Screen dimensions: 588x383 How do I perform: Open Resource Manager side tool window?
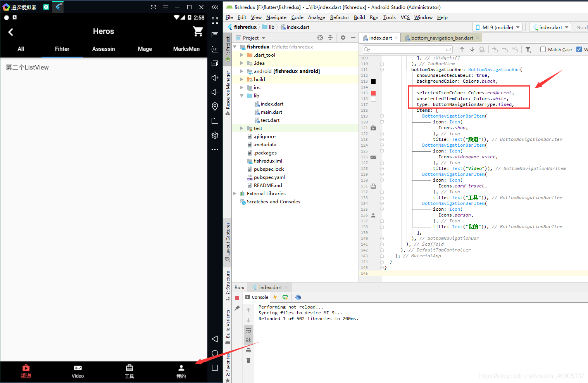pos(228,93)
